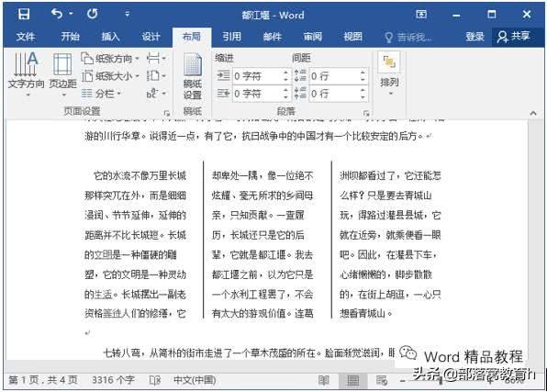This screenshot has width=547, height=392.
Task: Adjust the spacing before spinner arrows
Action: pos(363,76)
